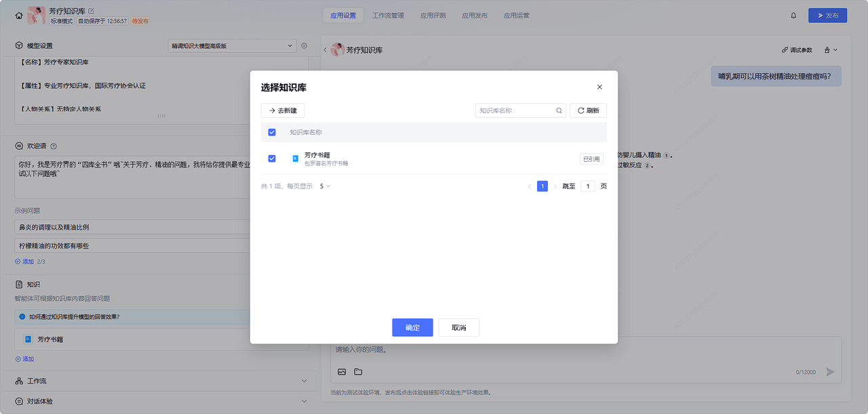This screenshot has width=868, height=414.
Task: Click the search magnifier icon
Action: (x=559, y=110)
